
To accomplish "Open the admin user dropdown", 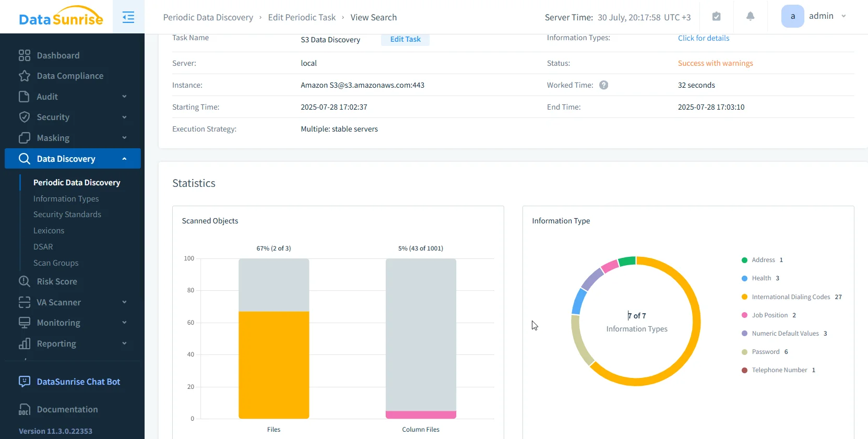I will (x=814, y=16).
